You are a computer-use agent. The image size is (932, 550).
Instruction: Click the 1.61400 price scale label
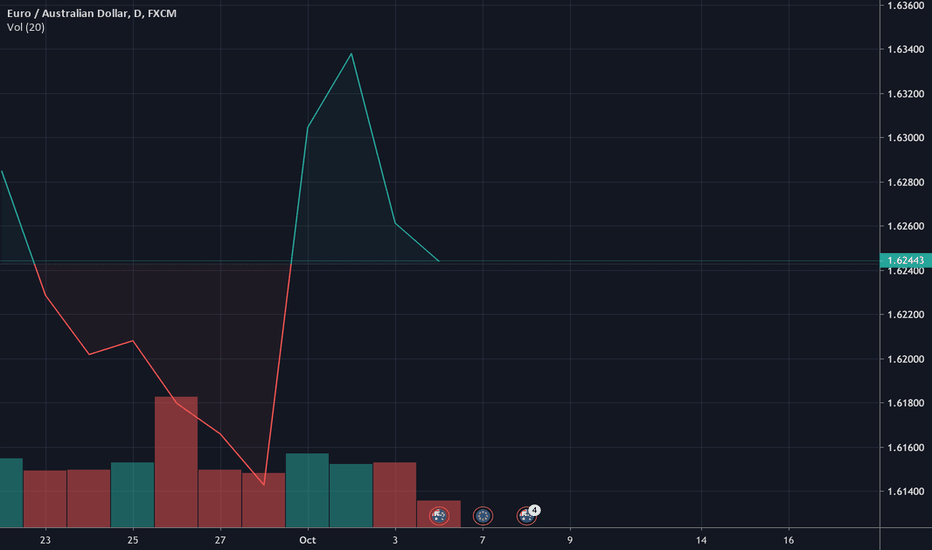[x=905, y=492]
